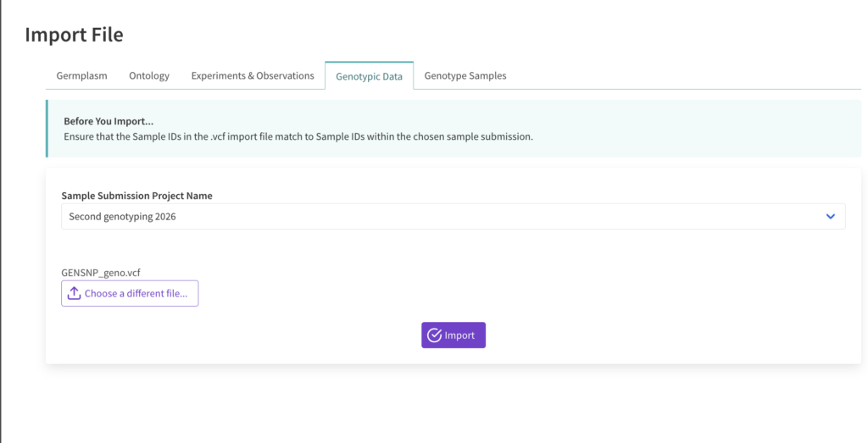Click the Sample IDs instruction sentence
Screen dimensions: 868x443
298,136
